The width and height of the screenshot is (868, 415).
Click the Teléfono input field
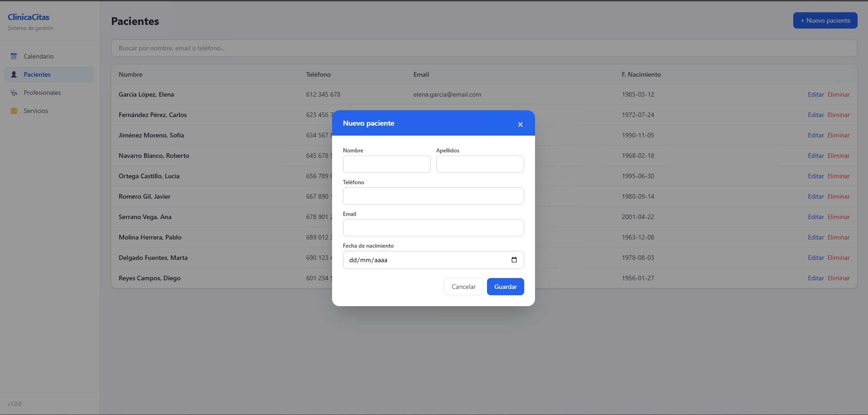coord(433,196)
